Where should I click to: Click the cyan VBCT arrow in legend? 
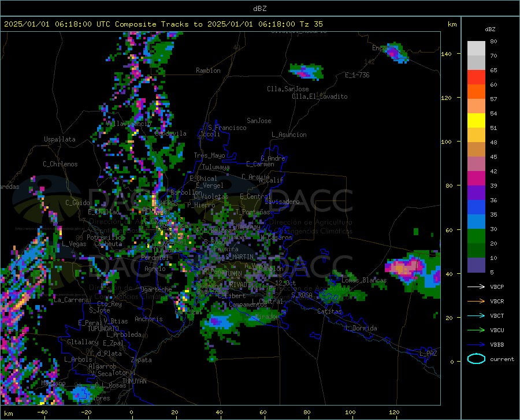pyautogui.click(x=476, y=315)
